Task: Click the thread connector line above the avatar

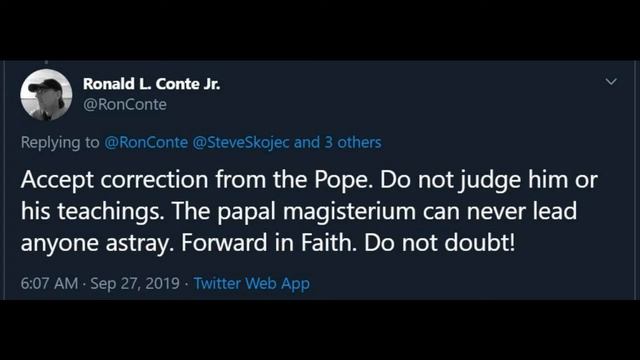Action: click(x=46, y=63)
